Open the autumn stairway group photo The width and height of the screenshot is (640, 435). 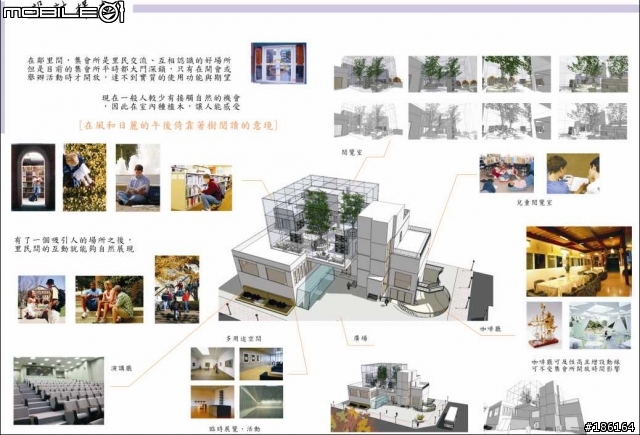tap(177, 289)
